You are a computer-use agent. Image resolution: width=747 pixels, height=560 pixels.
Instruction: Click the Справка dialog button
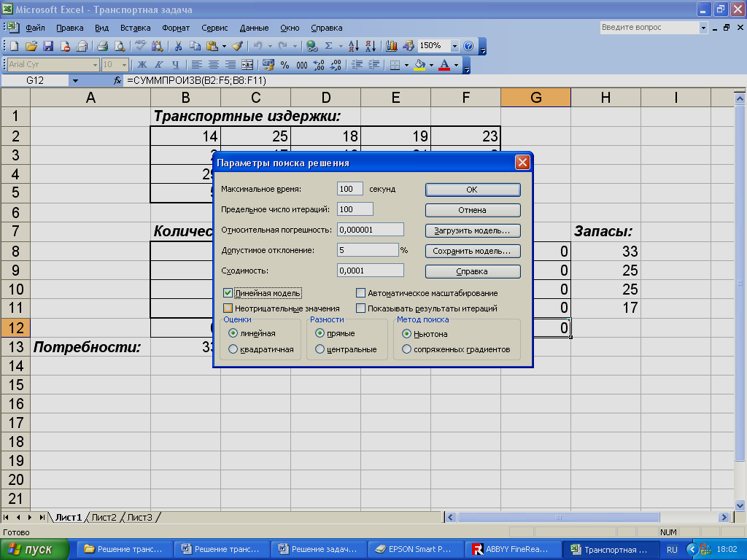point(473,271)
